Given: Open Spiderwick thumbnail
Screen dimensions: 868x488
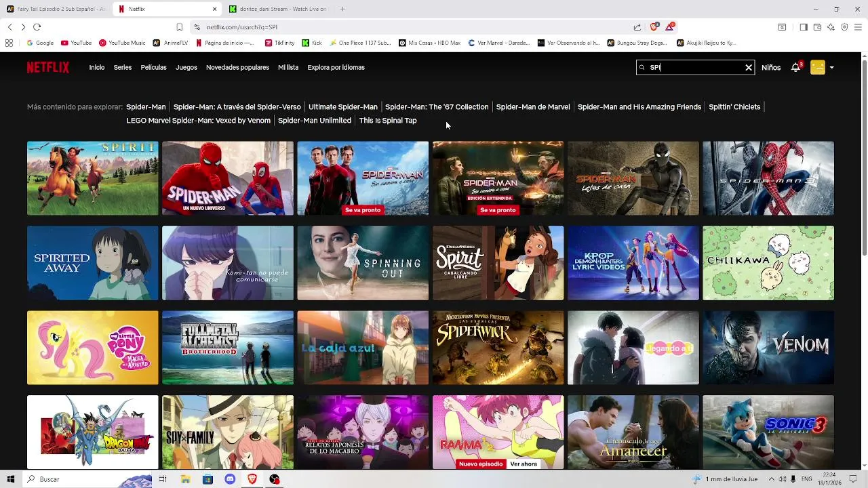Looking at the screenshot, I should [x=498, y=348].
